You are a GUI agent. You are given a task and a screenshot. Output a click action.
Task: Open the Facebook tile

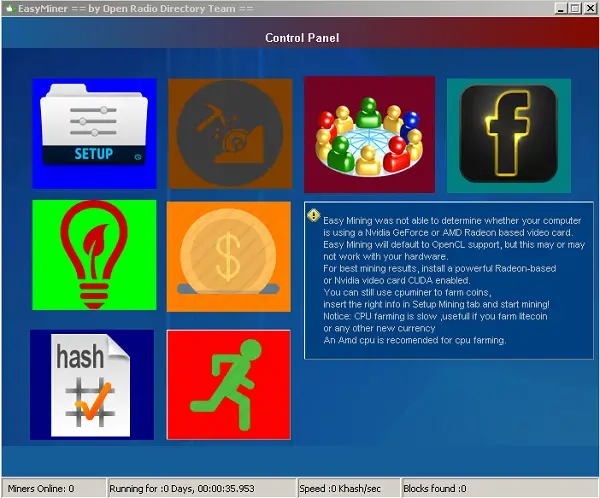point(509,136)
